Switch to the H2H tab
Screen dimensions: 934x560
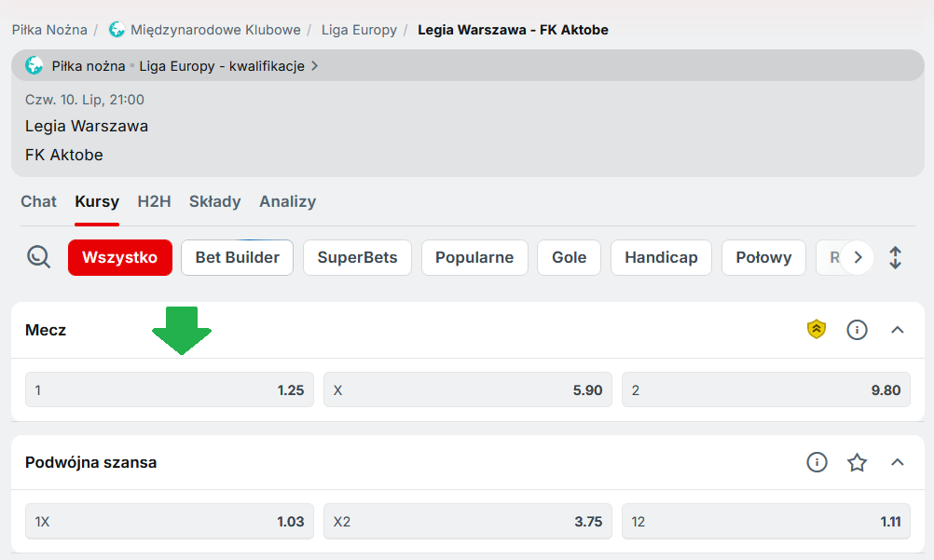pyautogui.click(x=154, y=201)
